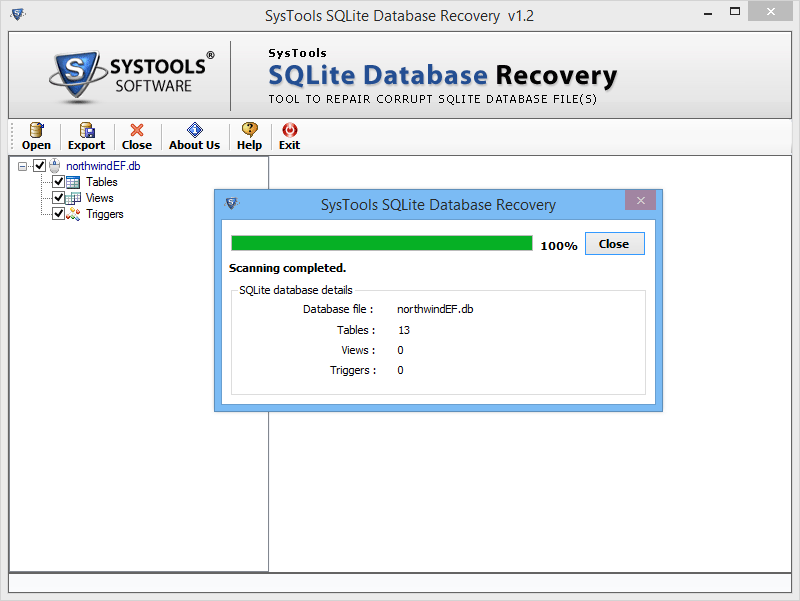
Task: Select the Triggers icon in tree
Action: click(x=73, y=214)
